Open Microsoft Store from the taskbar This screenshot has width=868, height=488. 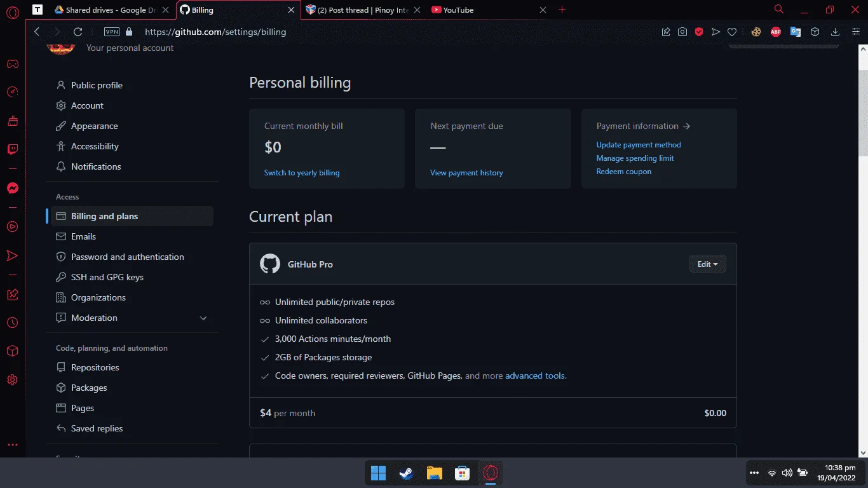click(462, 473)
